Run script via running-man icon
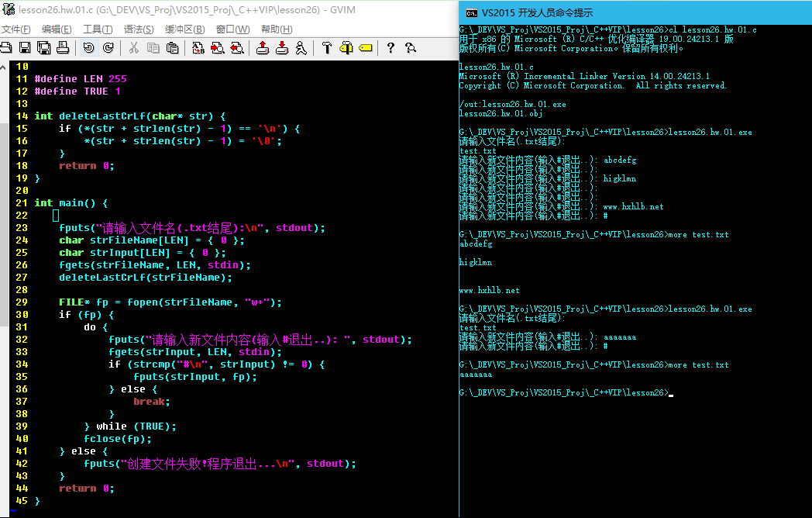 pos(301,48)
